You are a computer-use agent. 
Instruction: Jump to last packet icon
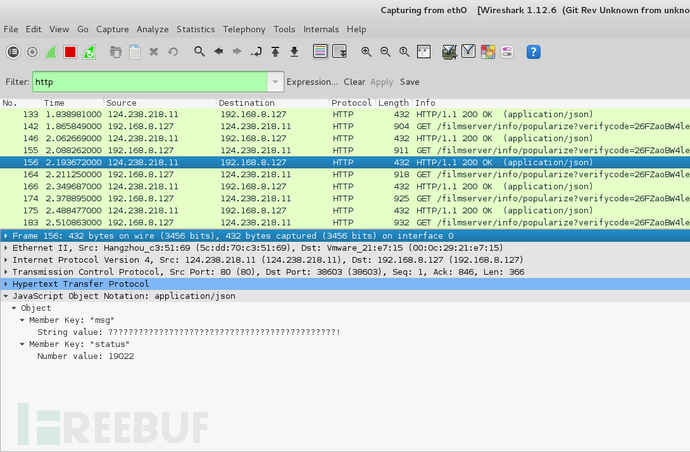(x=294, y=52)
